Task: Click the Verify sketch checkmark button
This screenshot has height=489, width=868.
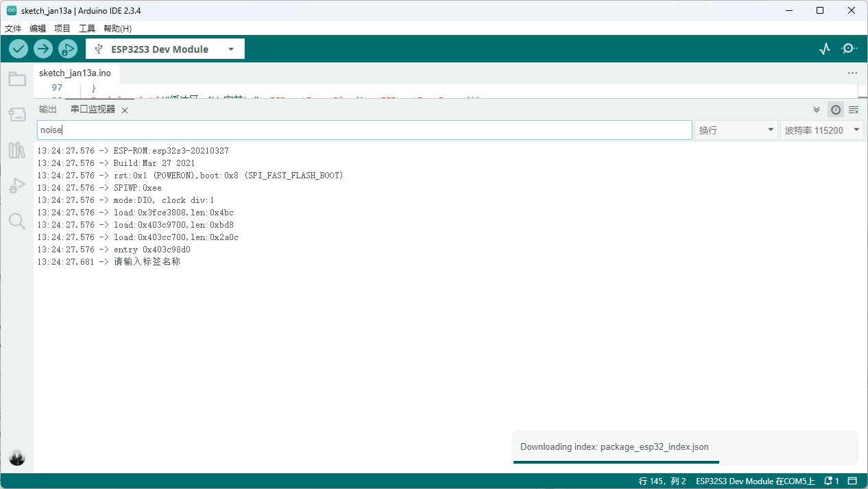Action: [19, 49]
